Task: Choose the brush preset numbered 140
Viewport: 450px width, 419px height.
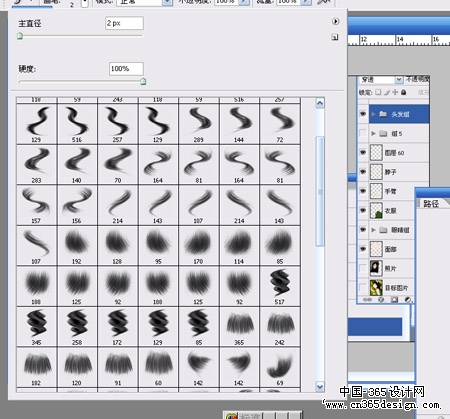Action: tap(77, 165)
